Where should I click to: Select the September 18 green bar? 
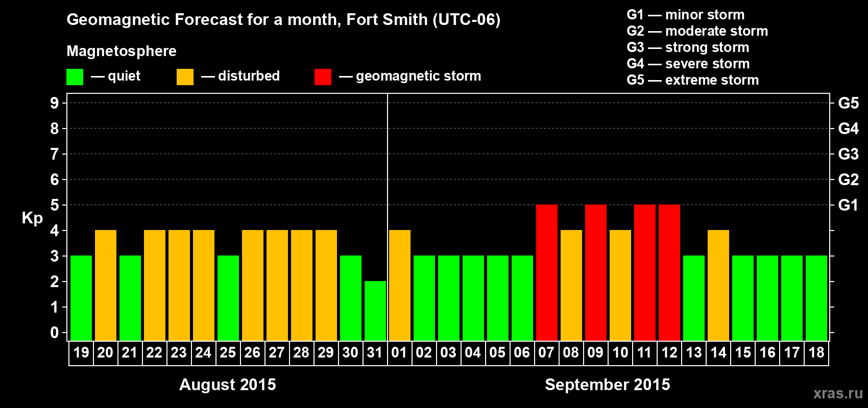(816, 298)
